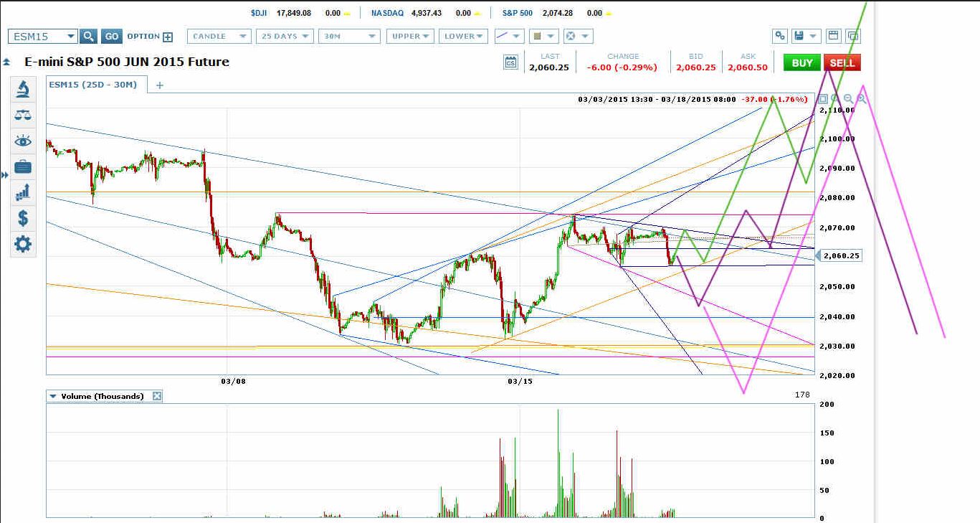
Task: Open the 25 DAYS range dropdown
Action: (x=286, y=36)
